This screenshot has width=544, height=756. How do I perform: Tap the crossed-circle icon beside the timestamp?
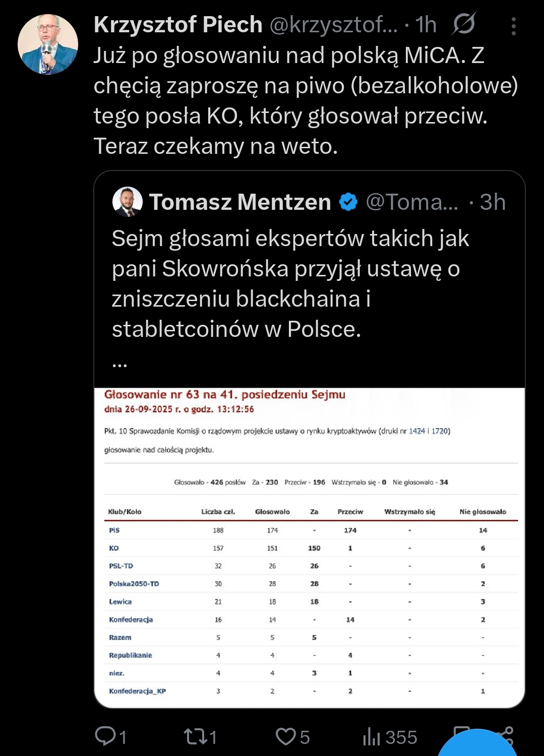[x=463, y=24]
